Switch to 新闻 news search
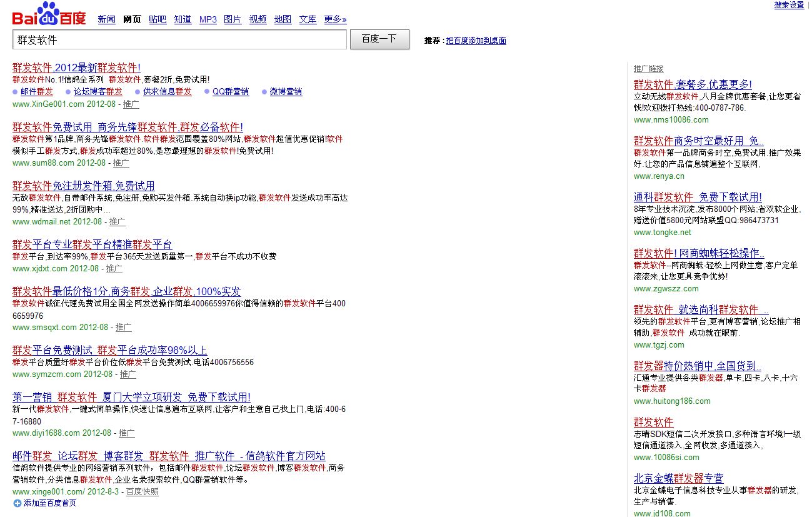This screenshot has width=812, height=517. (x=106, y=19)
